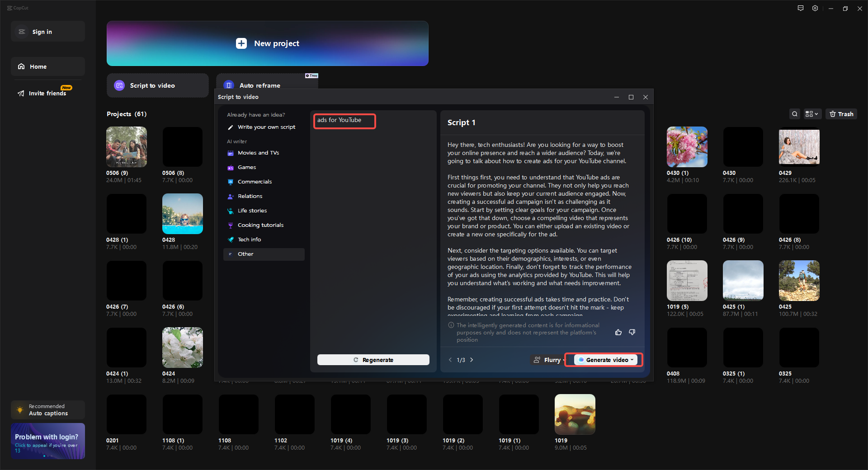Click the ads for YouTube text field
The width and height of the screenshot is (868, 470).
point(344,121)
